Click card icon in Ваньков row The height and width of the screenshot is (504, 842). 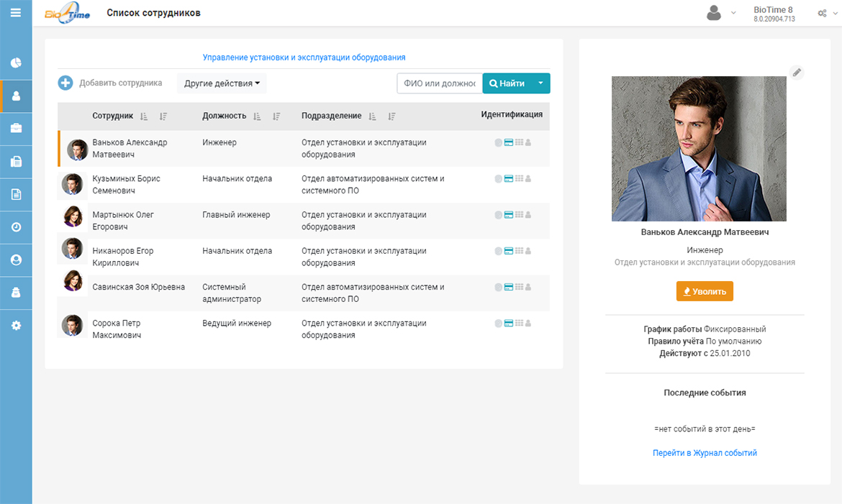tap(509, 142)
